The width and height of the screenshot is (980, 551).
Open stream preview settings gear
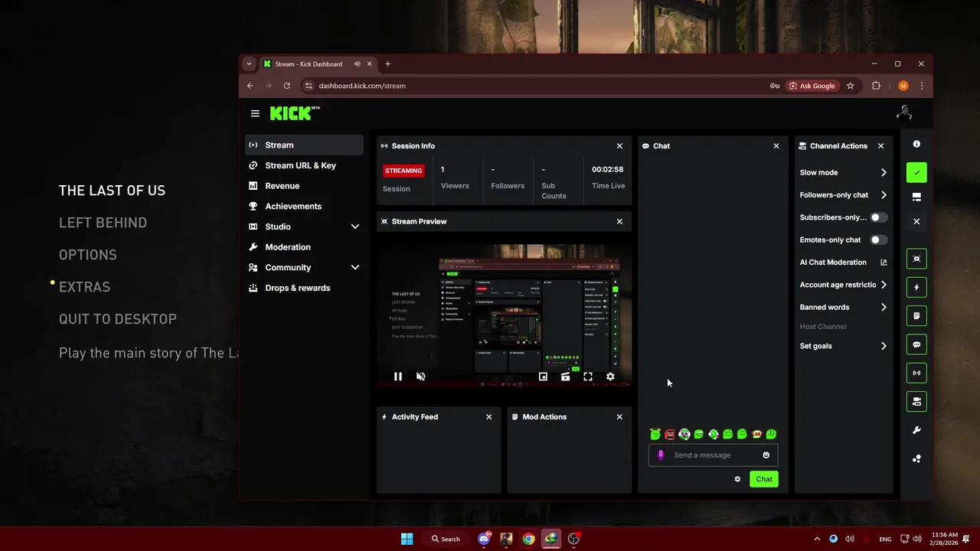(x=610, y=377)
